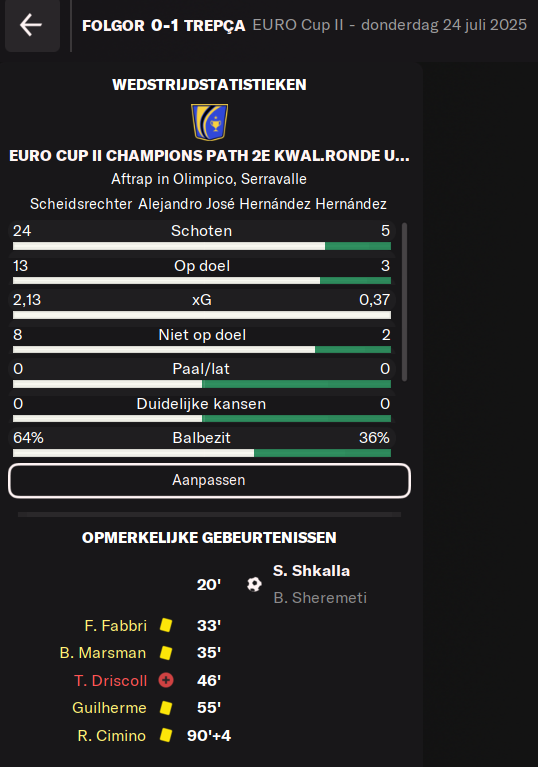Select T. Driscoll's red injury icon
The width and height of the screenshot is (538, 767).
point(166,680)
